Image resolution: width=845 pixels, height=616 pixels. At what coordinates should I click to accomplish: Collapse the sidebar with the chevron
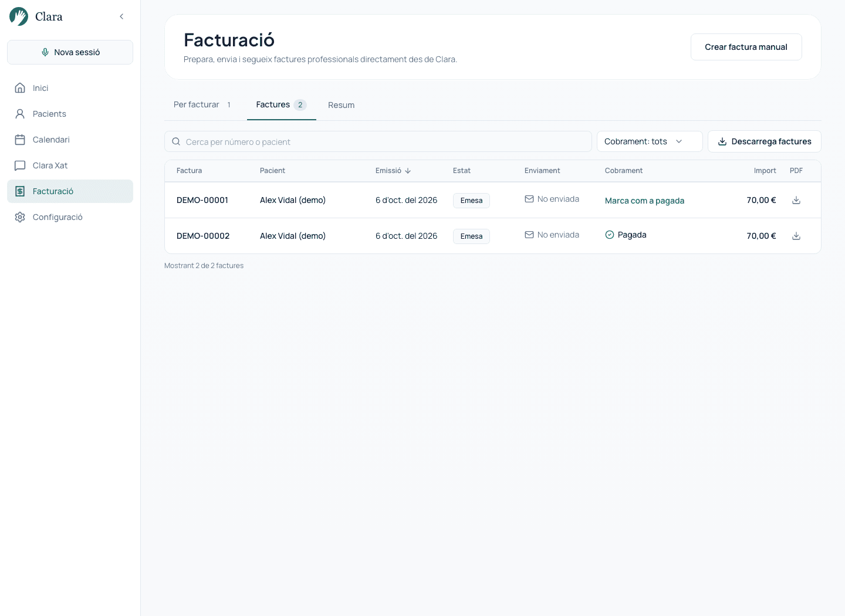coord(121,16)
